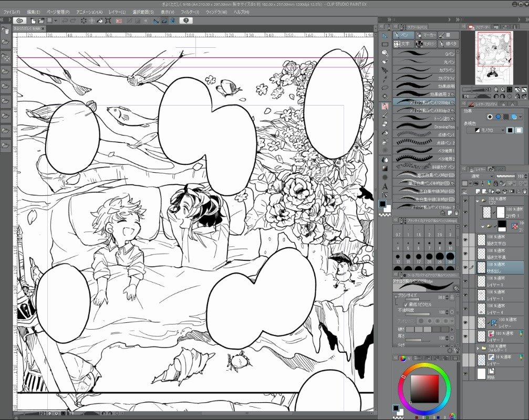Select the Brush tool in toolbox
This screenshot has height=420, width=529.
(x=385, y=115)
